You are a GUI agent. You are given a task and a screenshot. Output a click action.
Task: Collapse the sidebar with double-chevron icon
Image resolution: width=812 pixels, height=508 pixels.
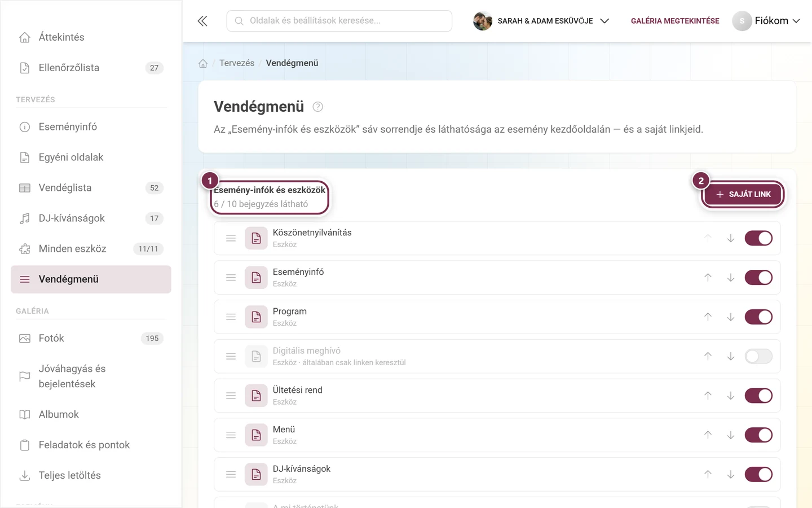point(202,21)
